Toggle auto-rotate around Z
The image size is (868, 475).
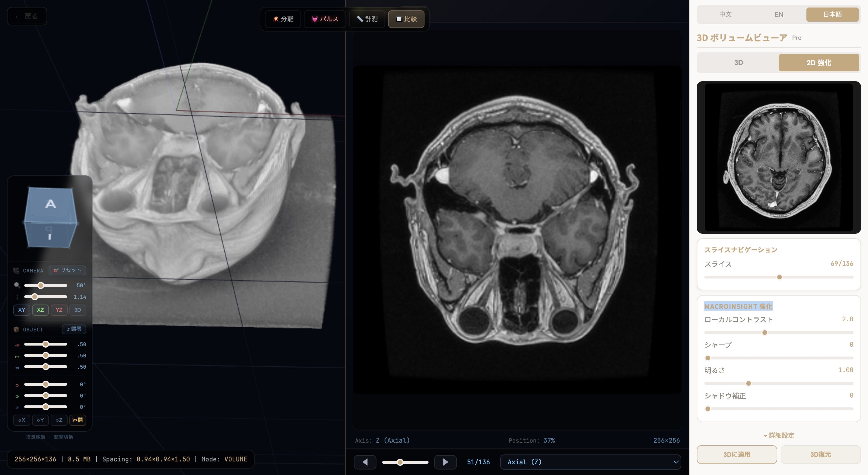click(59, 420)
